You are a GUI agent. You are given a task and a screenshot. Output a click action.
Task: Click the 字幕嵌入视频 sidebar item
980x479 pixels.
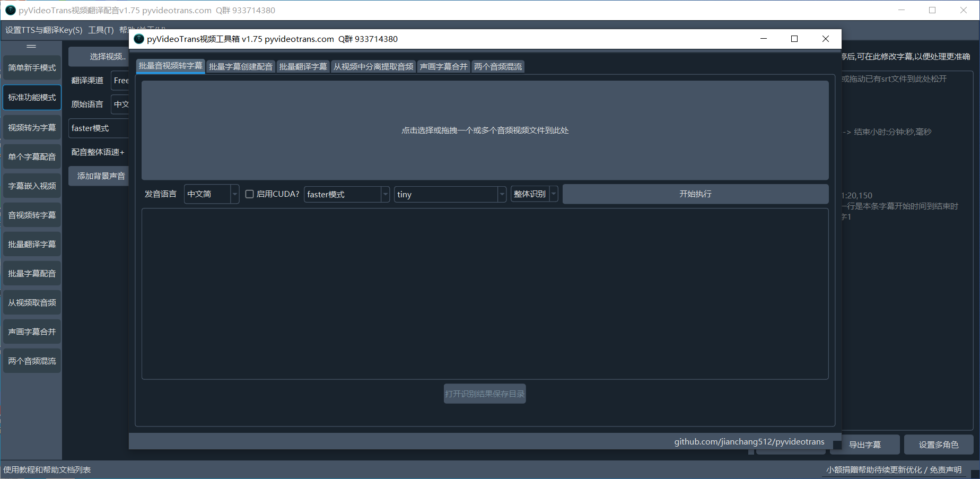[x=32, y=186]
